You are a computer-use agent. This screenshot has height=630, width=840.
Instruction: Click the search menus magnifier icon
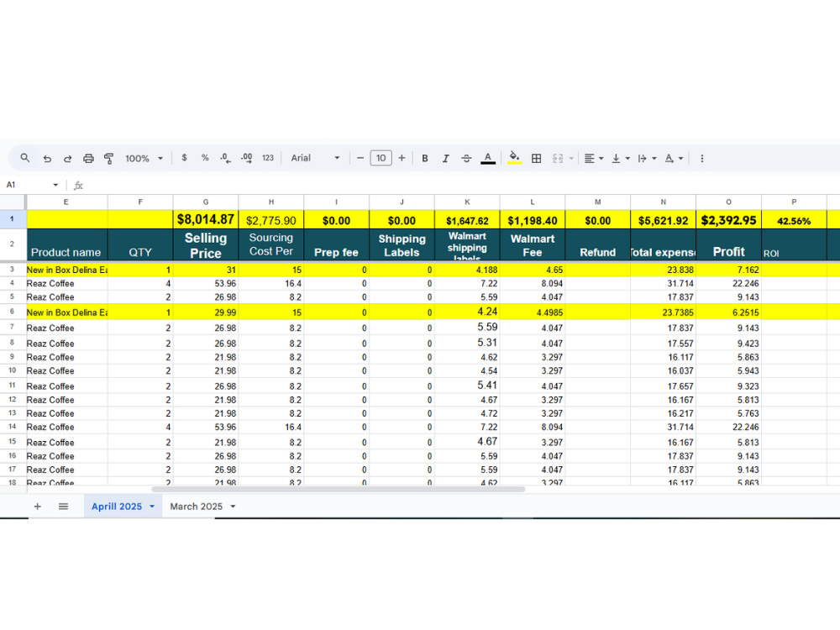[x=24, y=158]
